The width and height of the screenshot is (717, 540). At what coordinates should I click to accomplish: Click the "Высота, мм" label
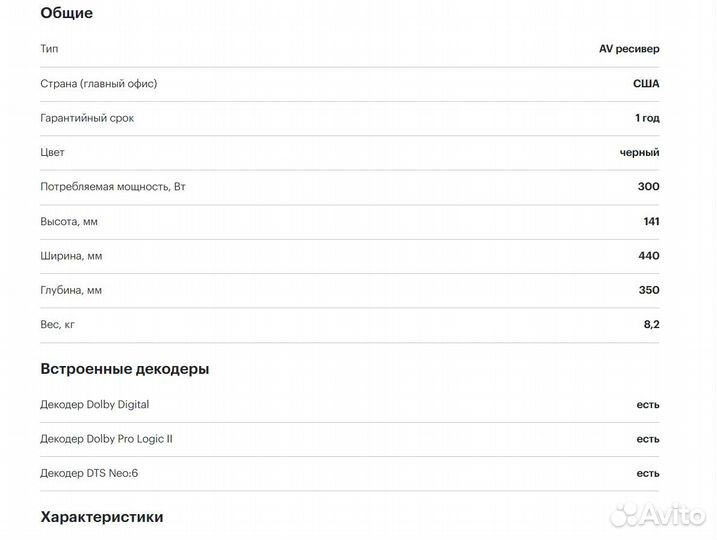click(x=69, y=221)
